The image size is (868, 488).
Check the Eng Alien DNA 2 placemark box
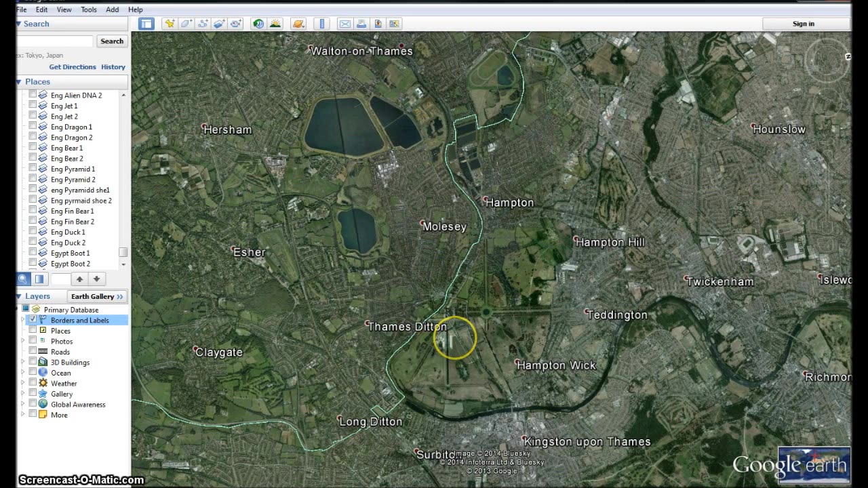pyautogui.click(x=33, y=95)
